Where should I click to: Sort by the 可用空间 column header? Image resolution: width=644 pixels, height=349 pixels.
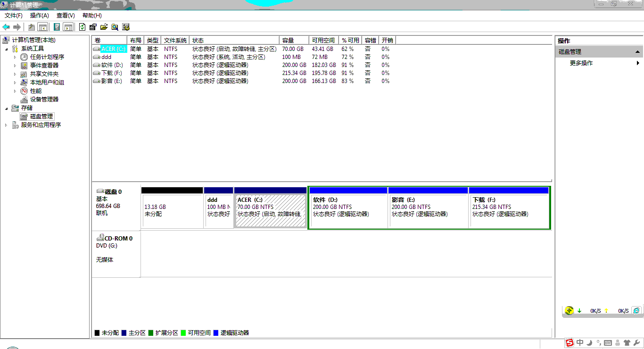tap(324, 41)
